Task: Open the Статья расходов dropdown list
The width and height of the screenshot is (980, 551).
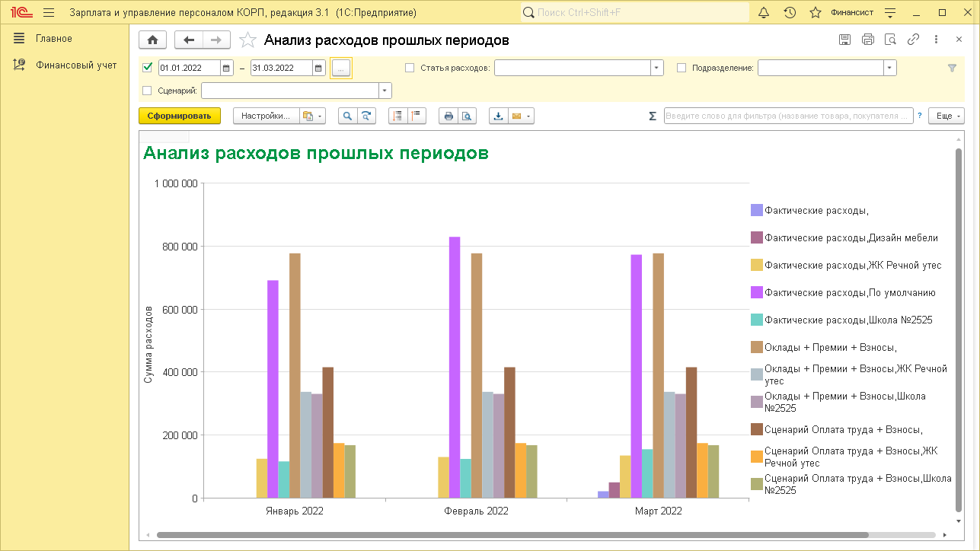Action: point(657,68)
